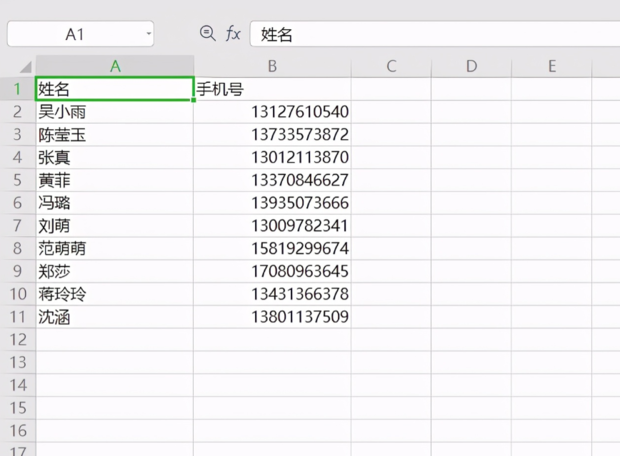Click cell A1 containing 姓名
Screen dimensions: 620x456
(115, 89)
